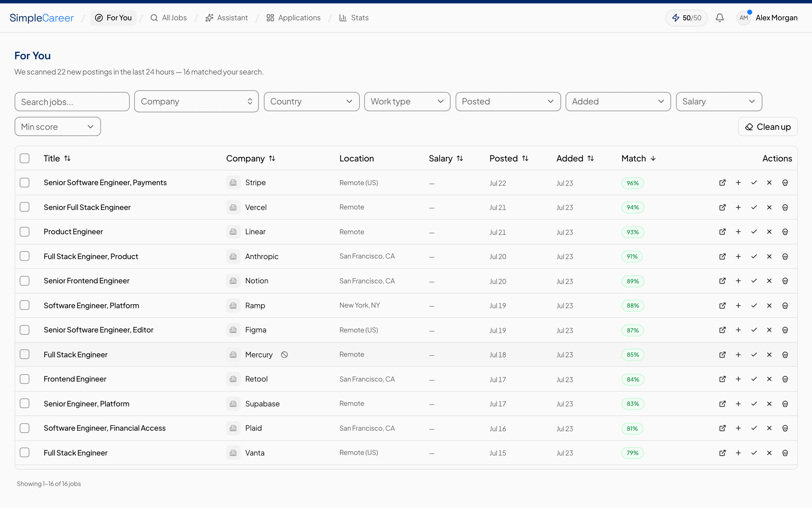Dismiss the Notion job with X icon
This screenshot has height=508, width=812.
point(769,281)
